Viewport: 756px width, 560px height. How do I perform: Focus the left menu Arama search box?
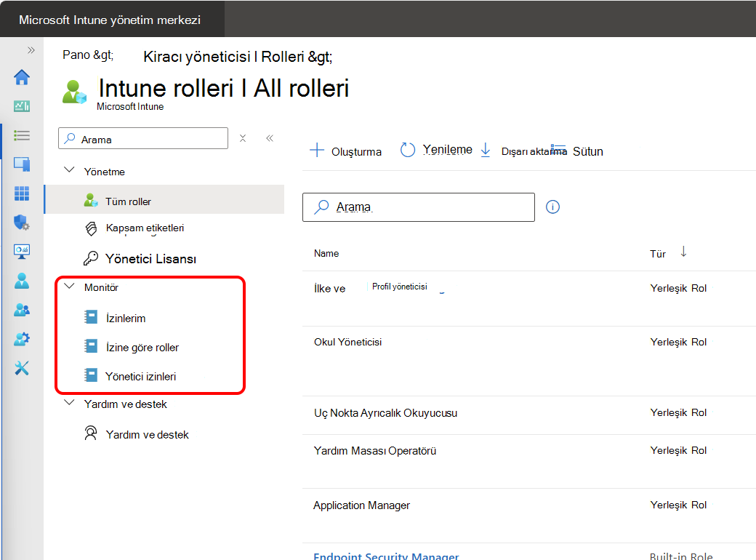point(143,138)
